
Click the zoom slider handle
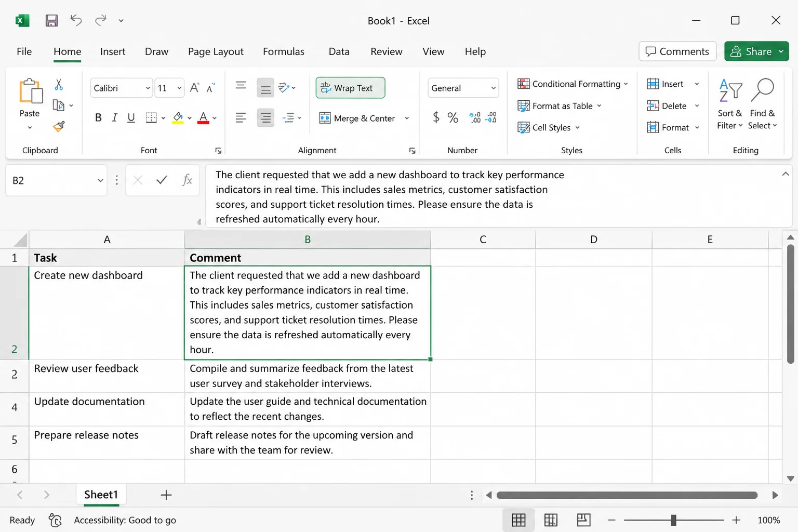(x=673, y=520)
